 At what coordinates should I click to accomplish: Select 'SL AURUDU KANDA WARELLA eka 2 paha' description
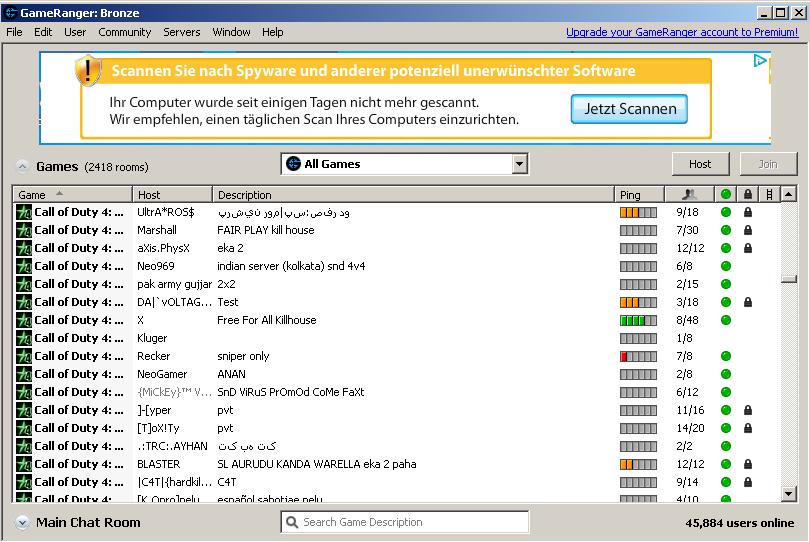tap(317, 464)
